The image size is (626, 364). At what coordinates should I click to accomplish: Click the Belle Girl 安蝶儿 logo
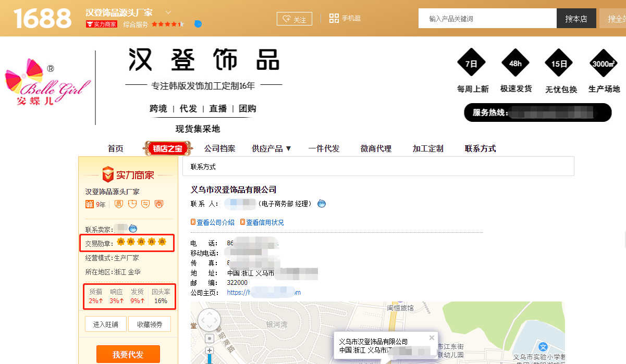47,82
